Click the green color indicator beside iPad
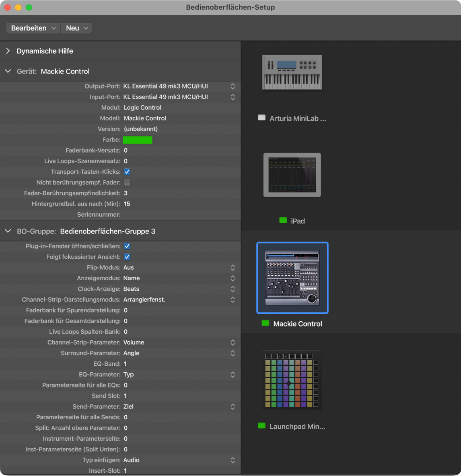The width and height of the screenshot is (461, 476). click(x=283, y=220)
